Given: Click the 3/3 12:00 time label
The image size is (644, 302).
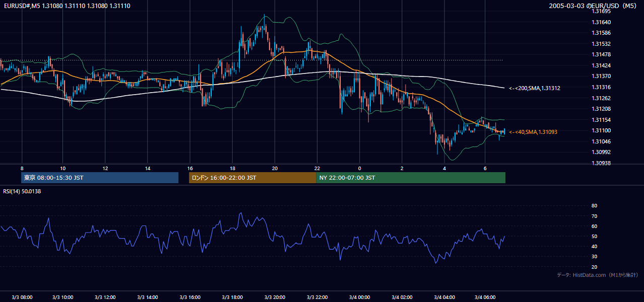Looking at the screenshot, I should click(106, 297).
